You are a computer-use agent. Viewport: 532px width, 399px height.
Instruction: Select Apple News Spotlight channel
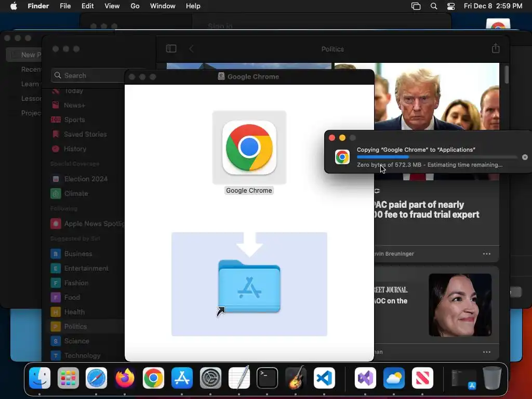pos(87,223)
